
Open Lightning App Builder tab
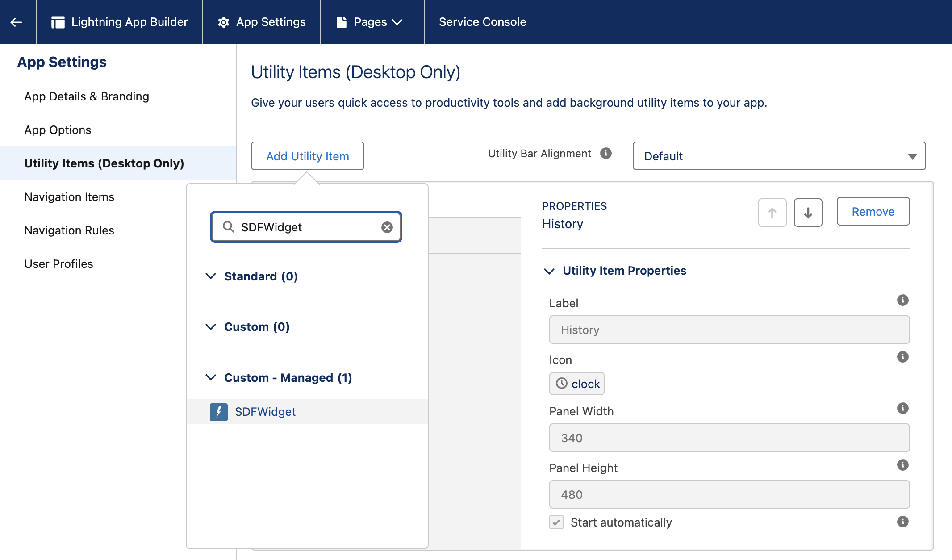click(x=120, y=22)
